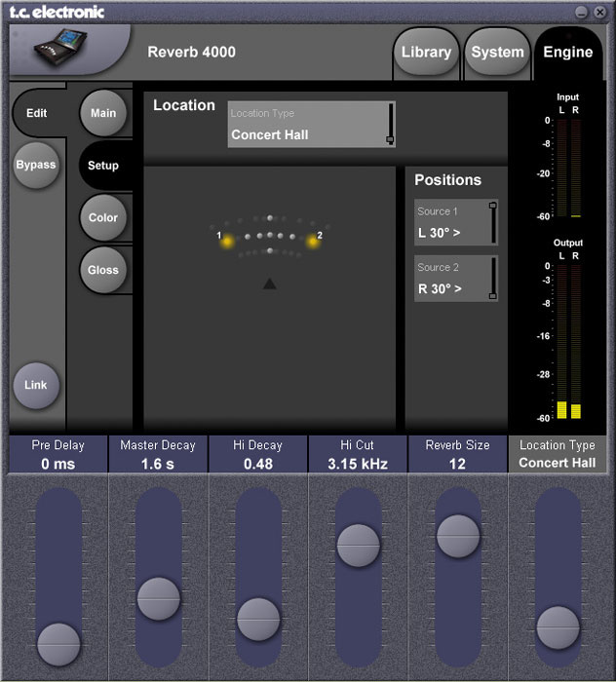Toggle the Link button
616x682 pixels.
tap(36, 385)
